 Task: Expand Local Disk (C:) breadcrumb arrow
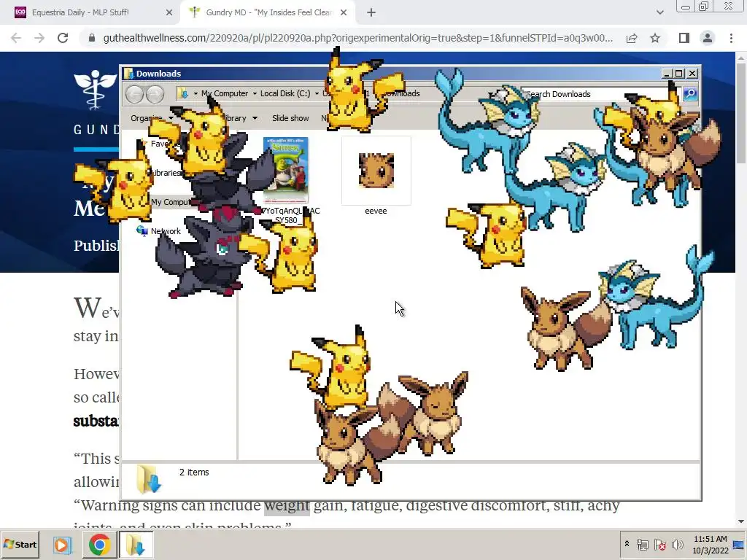[x=317, y=94]
